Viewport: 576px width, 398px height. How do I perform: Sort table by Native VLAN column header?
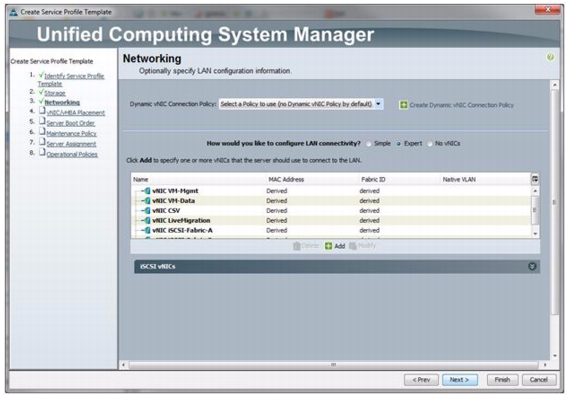459,179
